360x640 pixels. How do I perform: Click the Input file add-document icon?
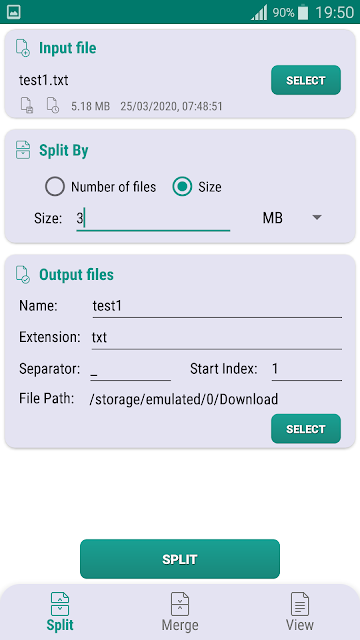point(23,48)
